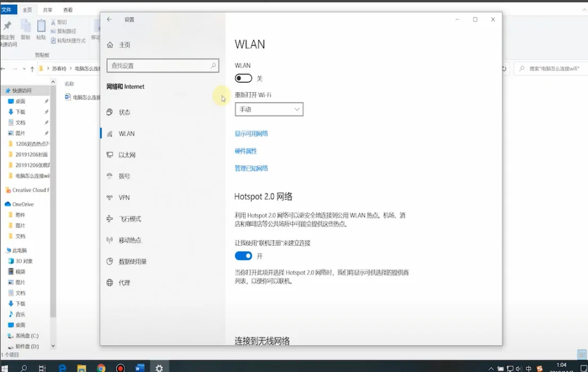Click the Status globe icon in sidebar

pos(110,112)
